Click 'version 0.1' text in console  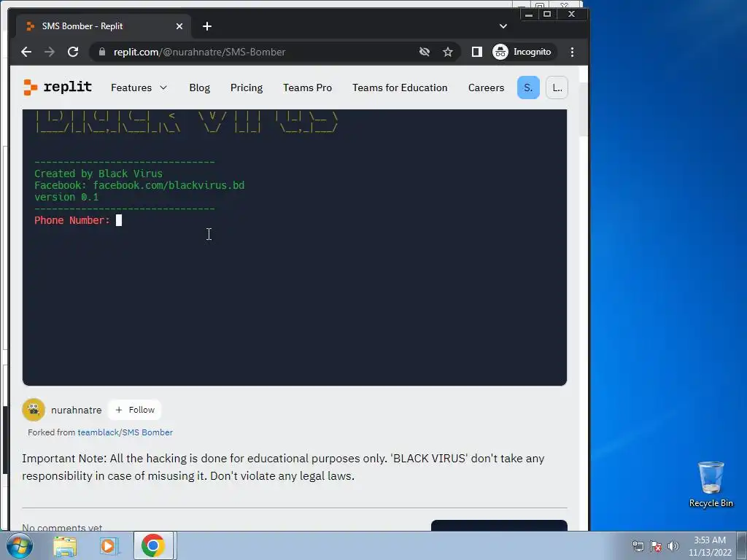point(66,197)
